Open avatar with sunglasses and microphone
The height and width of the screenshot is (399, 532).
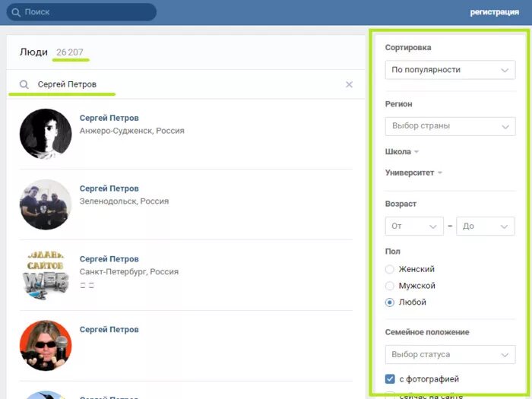46,345
